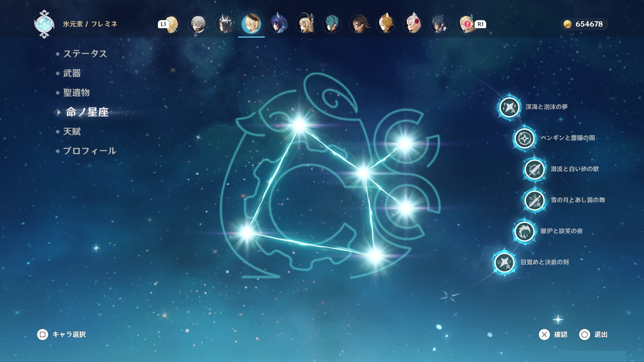Open the 暖炉と談笑の夜 constellation node
The image size is (644, 362).
[524, 231]
